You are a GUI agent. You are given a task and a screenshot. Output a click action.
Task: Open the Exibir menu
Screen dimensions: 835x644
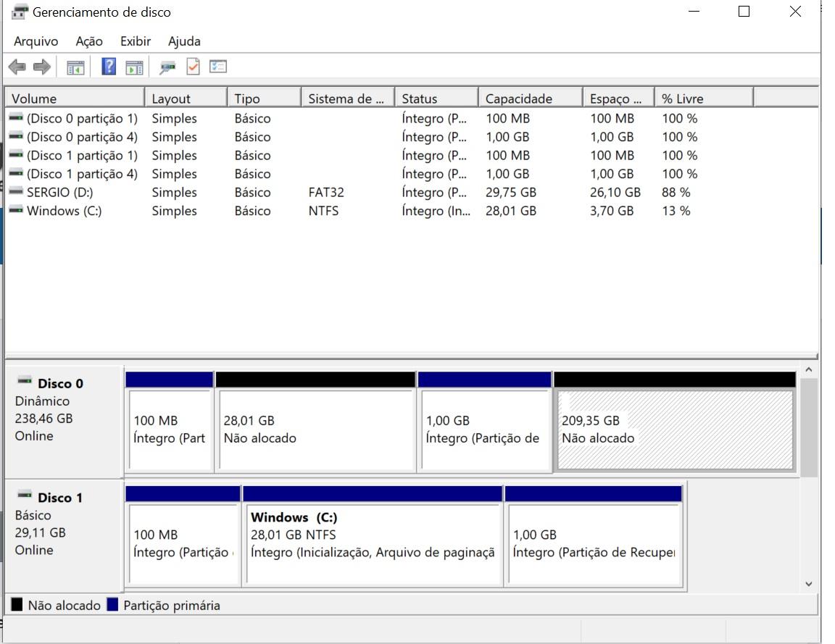pyautogui.click(x=136, y=41)
